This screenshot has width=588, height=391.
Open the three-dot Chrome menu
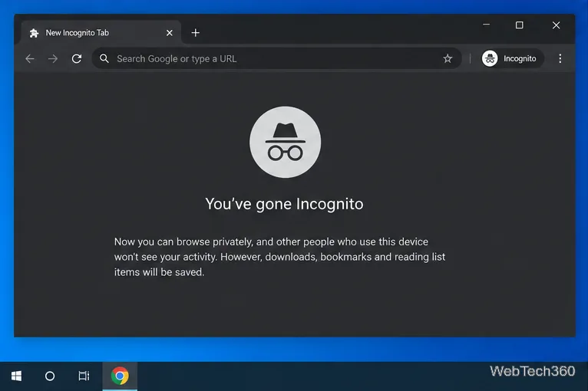coord(560,58)
